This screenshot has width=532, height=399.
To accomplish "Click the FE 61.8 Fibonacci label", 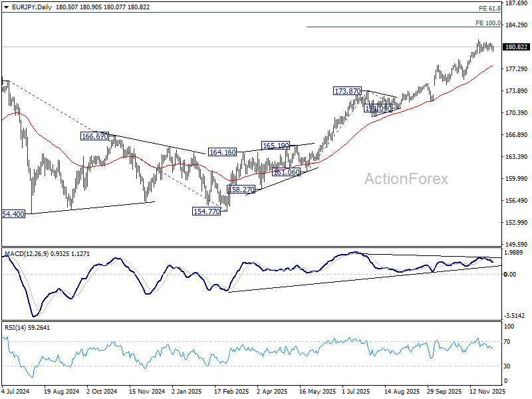I will click(x=489, y=9).
